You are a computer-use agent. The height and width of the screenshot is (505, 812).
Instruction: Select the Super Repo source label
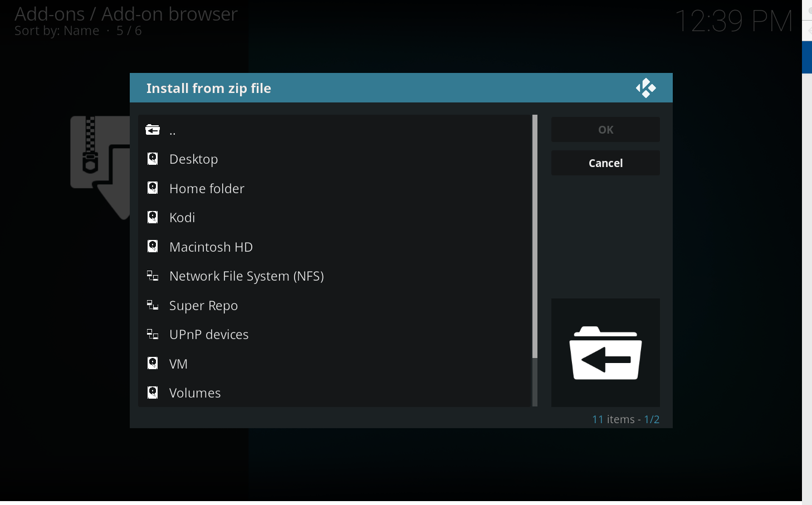click(x=203, y=306)
